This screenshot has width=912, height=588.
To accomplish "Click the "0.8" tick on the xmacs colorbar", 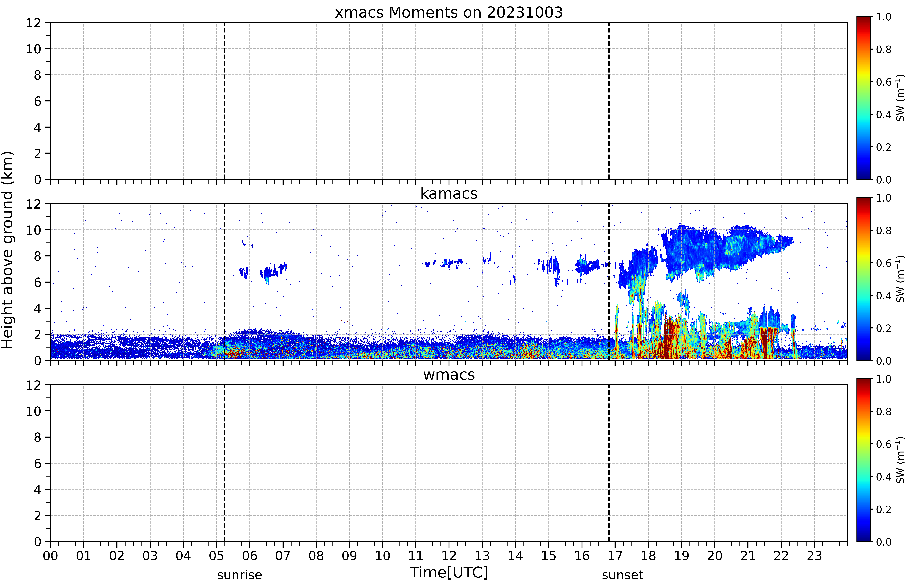I will click(884, 49).
